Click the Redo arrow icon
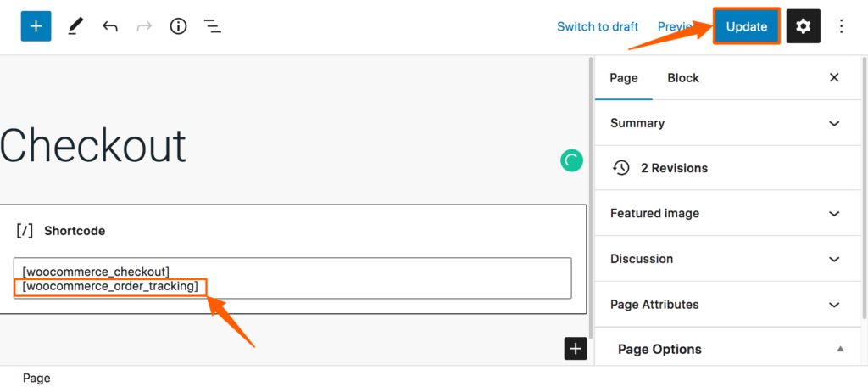The height and width of the screenshot is (387, 868). pos(144,26)
